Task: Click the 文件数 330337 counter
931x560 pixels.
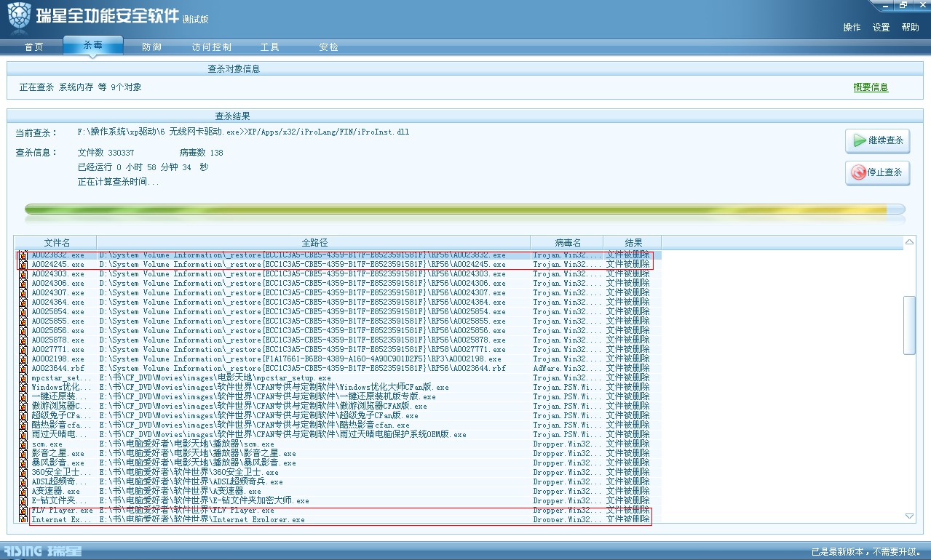Action: pos(106,153)
